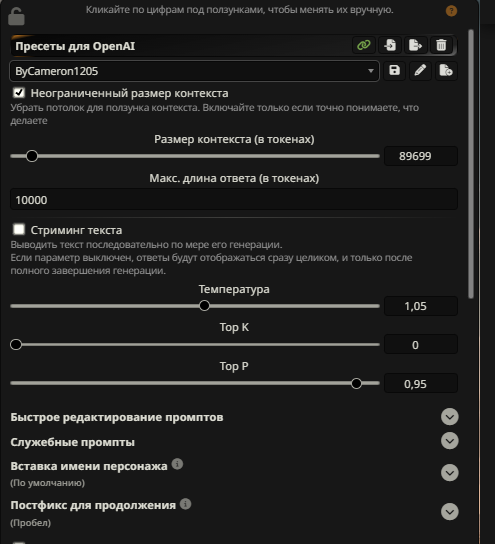The height and width of the screenshot is (544, 495).
Task: Click info icon next to Вставка имени персонажа
Action: pyautogui.click(x=177, y=464)
